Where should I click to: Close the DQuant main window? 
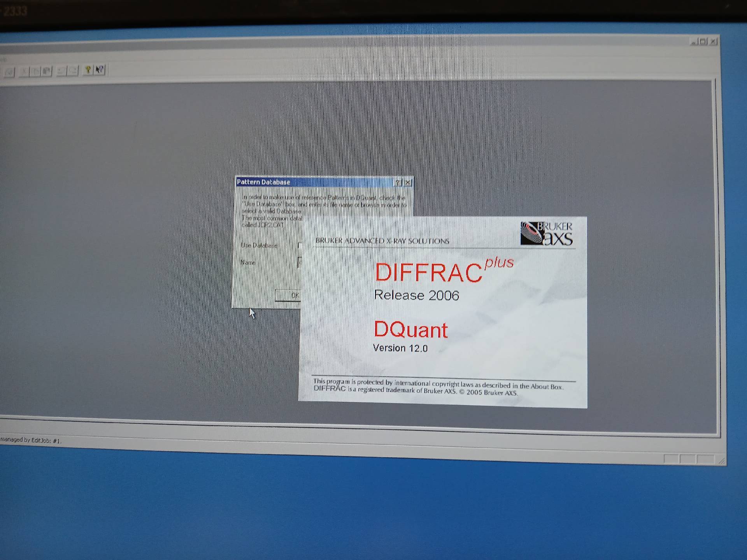point(713,42)
